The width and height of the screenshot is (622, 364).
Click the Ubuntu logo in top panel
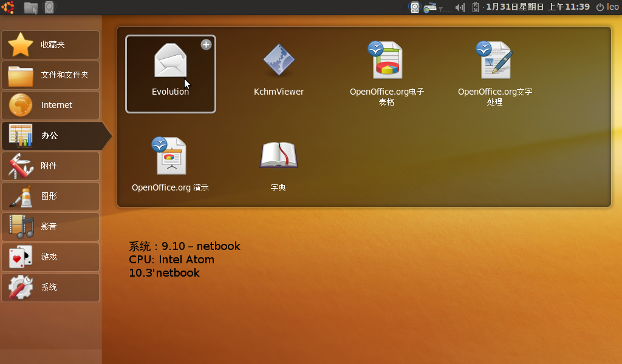tap(8, 7)
